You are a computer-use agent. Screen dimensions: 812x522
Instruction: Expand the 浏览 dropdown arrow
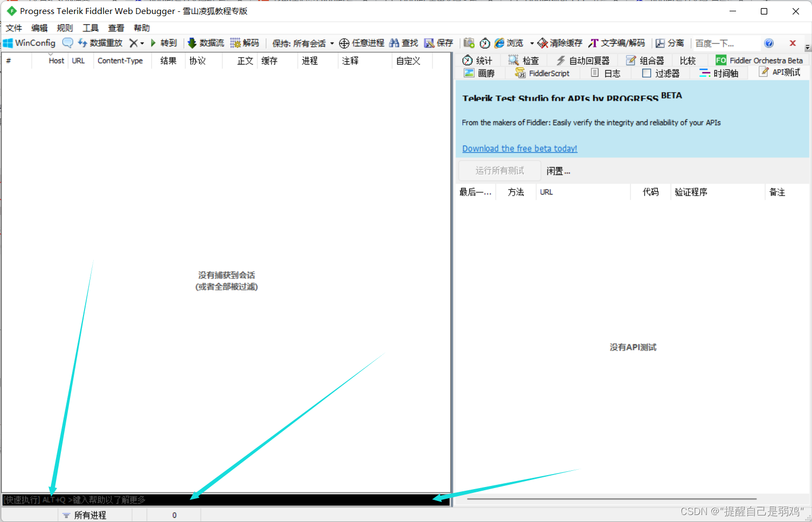[x=532, y=44]
